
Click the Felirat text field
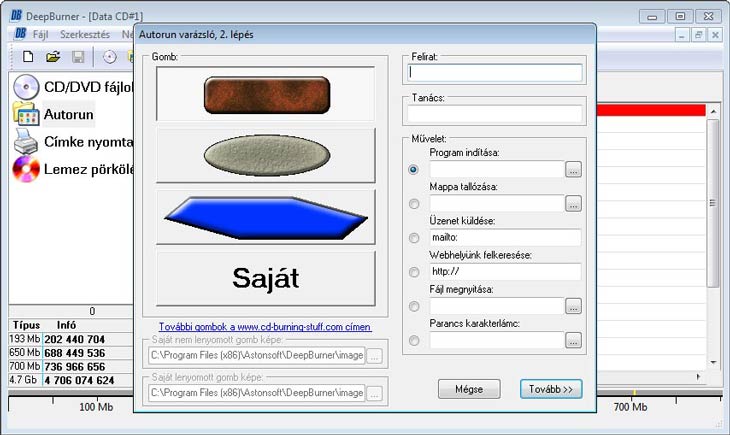[495, 73]
